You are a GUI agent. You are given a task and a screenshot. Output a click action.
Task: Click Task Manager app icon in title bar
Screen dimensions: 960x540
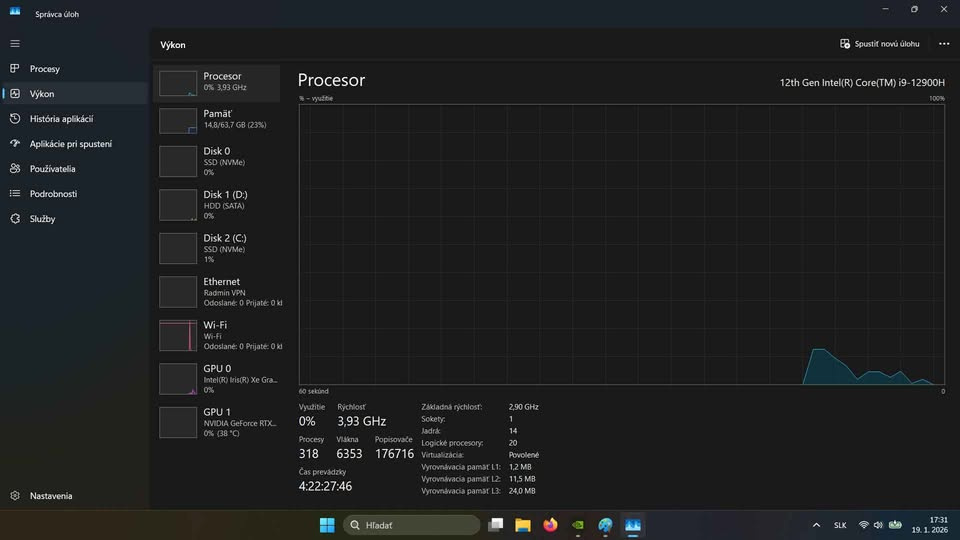click(15, 12)
